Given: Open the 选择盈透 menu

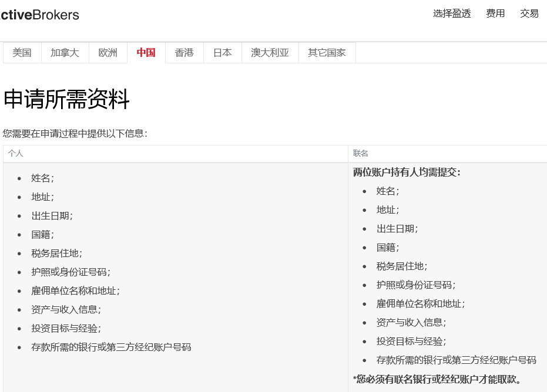Looking at the screenshot, I should point(452,13).
